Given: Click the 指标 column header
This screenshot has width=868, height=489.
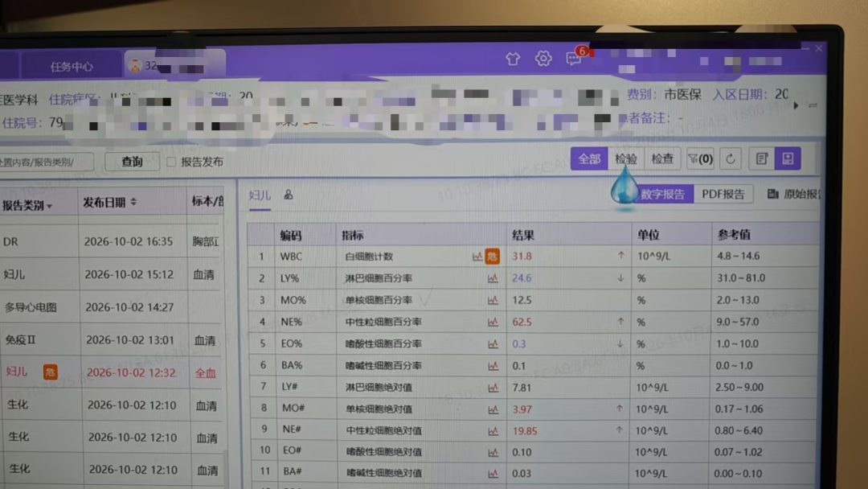Looking at the screenshot, I should click(353, 236).
